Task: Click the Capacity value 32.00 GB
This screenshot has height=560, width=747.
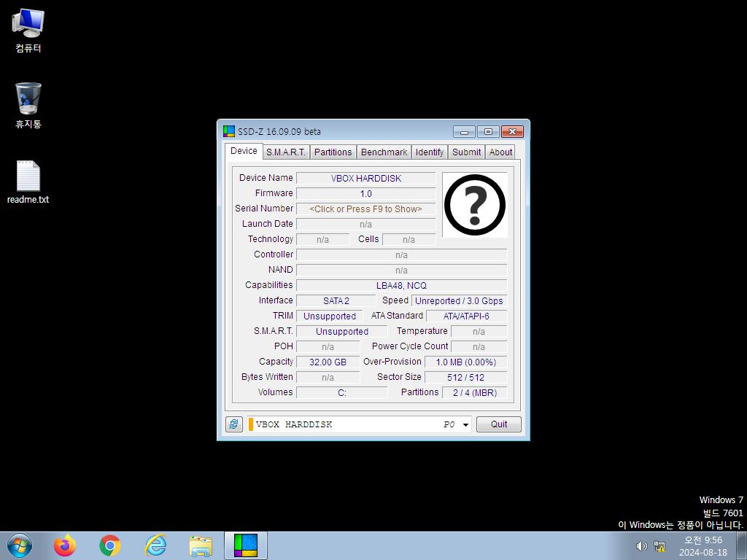Action: pyautogui.click(x=328, y=362)
